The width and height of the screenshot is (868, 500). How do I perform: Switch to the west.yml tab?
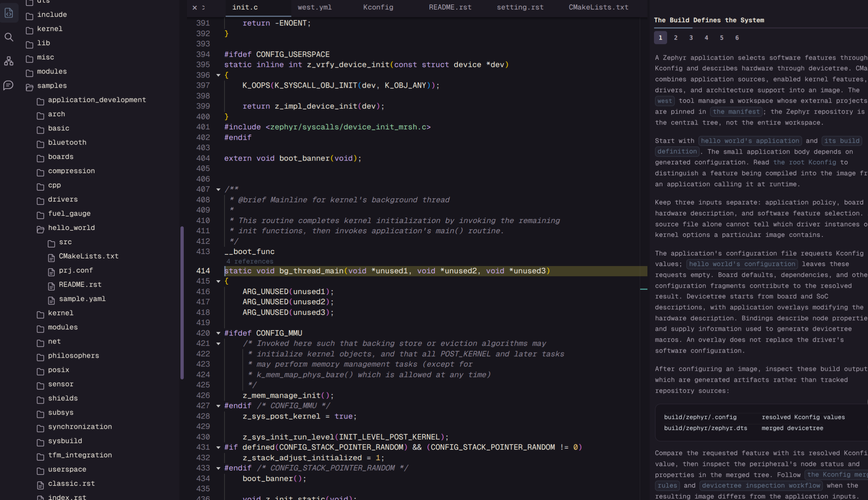pos(314,7)
